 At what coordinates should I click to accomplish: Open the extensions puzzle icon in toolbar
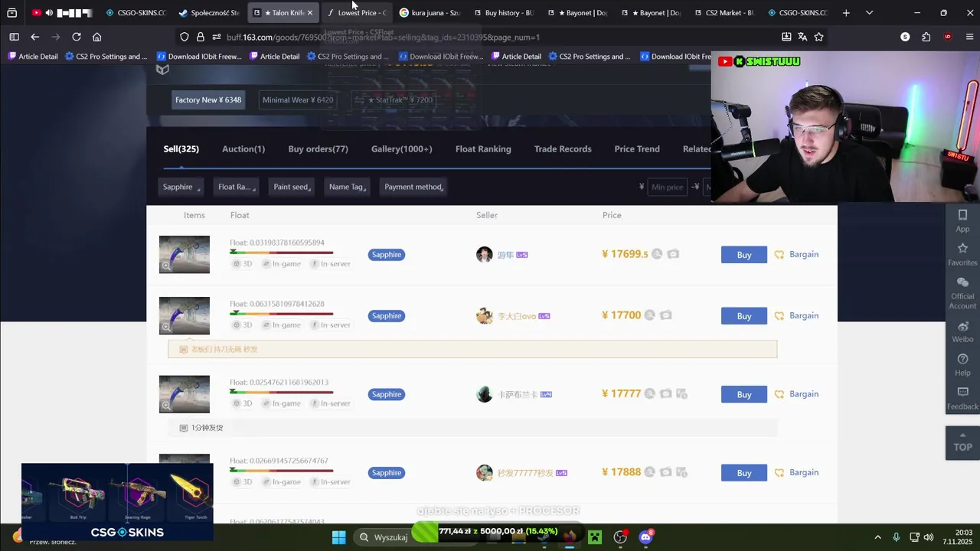pyautogui.click(x=926, y=37)
